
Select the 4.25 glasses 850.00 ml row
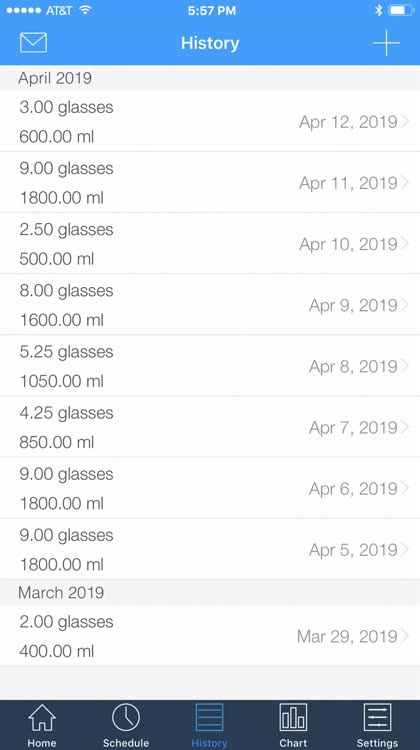coord(210,427)
